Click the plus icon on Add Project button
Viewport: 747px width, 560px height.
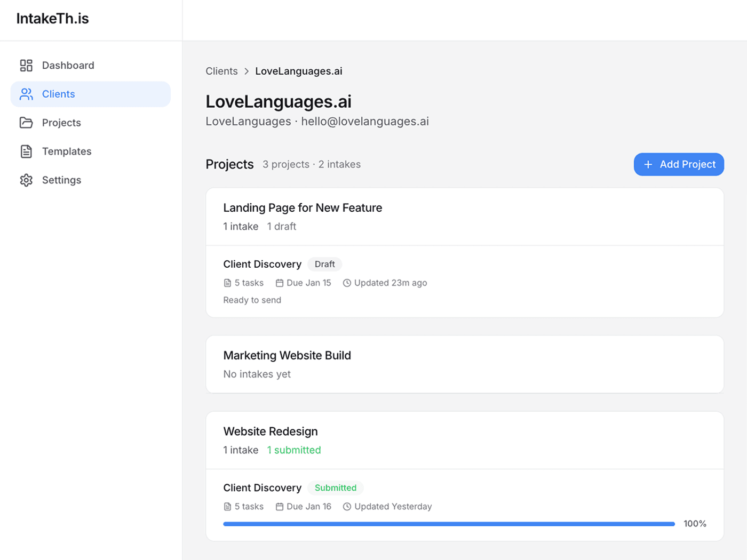(649, 164)
